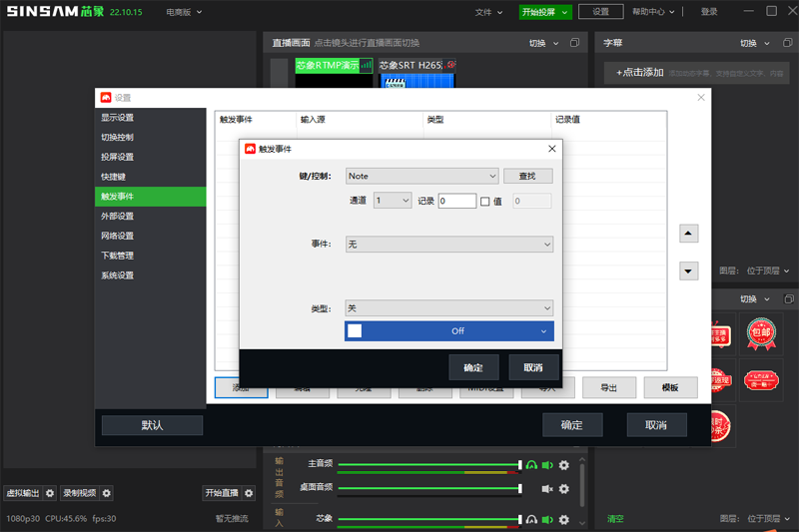The image size is (799, 532).
Task: Pop out the 字幕 panel
Action: coord(787,43)
